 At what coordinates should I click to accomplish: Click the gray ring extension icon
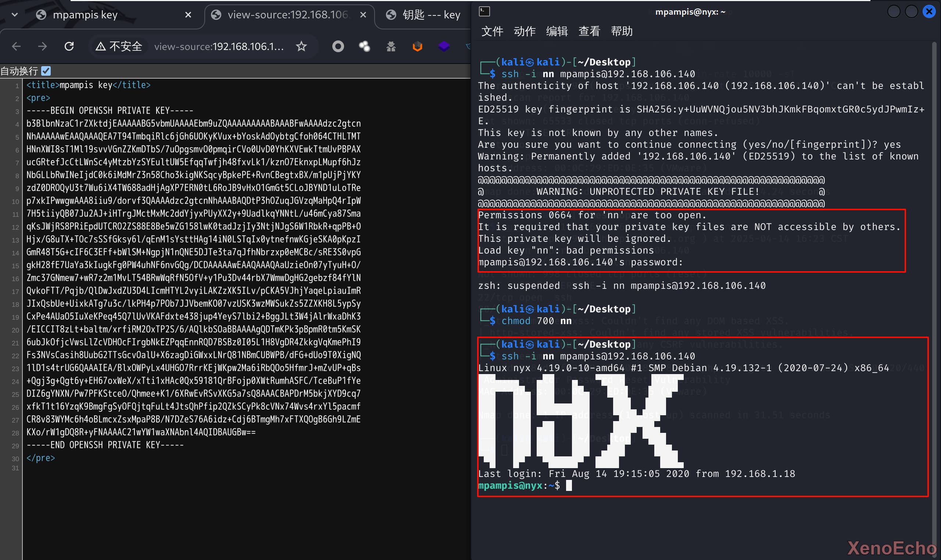[338, 46]
